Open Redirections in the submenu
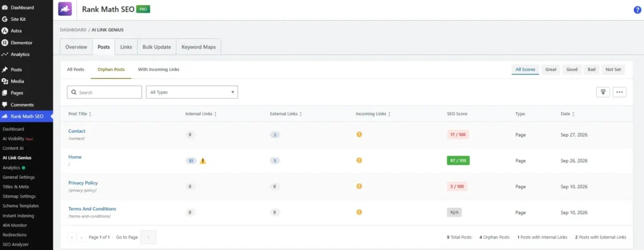The image size is (644, 250). click(x=14, y=235)
